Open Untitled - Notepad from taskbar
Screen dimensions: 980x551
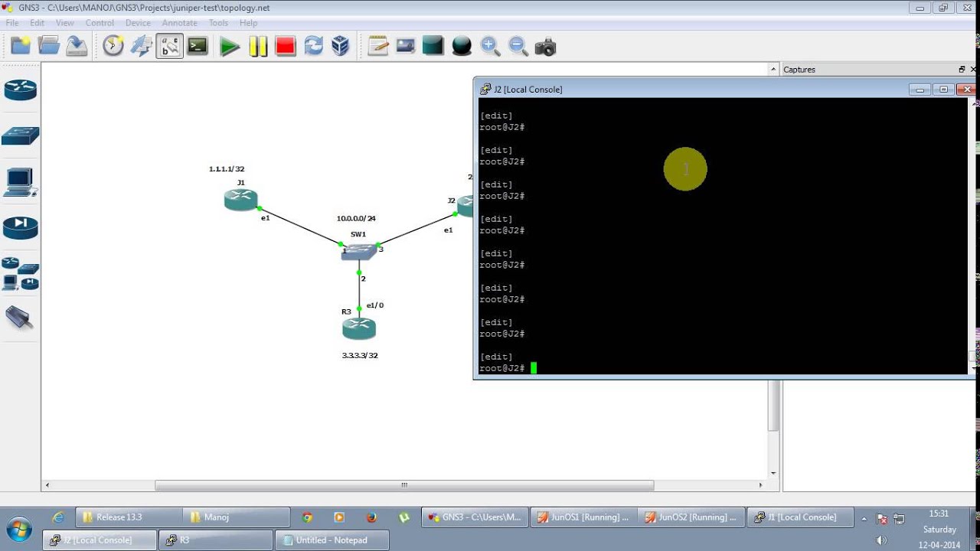coord(332,540)
